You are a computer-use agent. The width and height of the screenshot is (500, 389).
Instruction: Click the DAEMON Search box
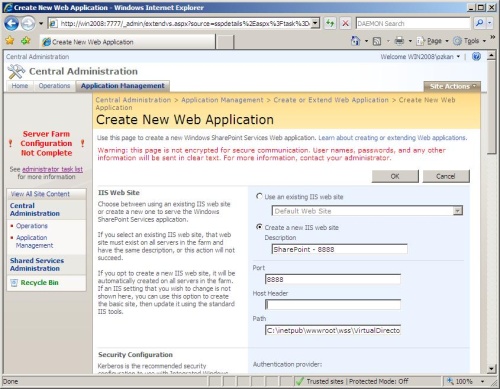click(413, 23)
